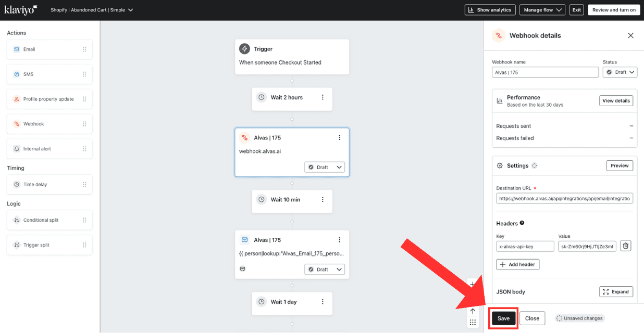Open options menu on Alvas | 175 webhook card

340,138
